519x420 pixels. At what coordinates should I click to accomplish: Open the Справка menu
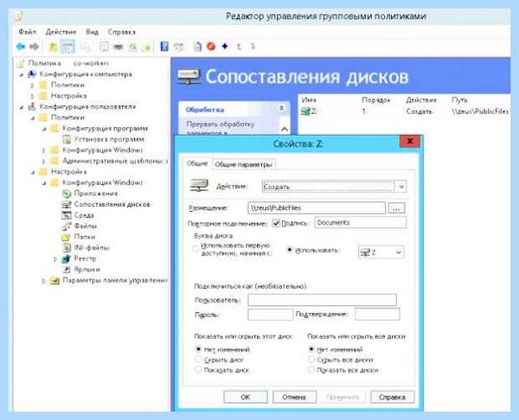[121, 32]
